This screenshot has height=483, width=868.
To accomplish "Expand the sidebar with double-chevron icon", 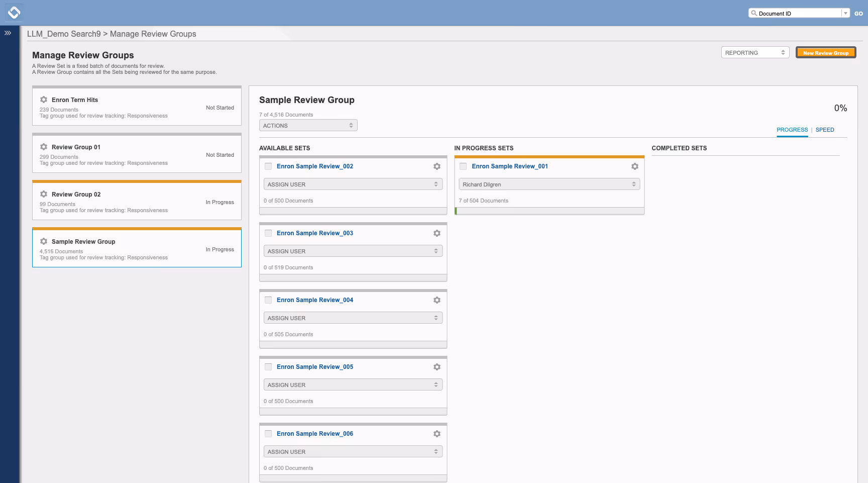I will coord(8,33).
